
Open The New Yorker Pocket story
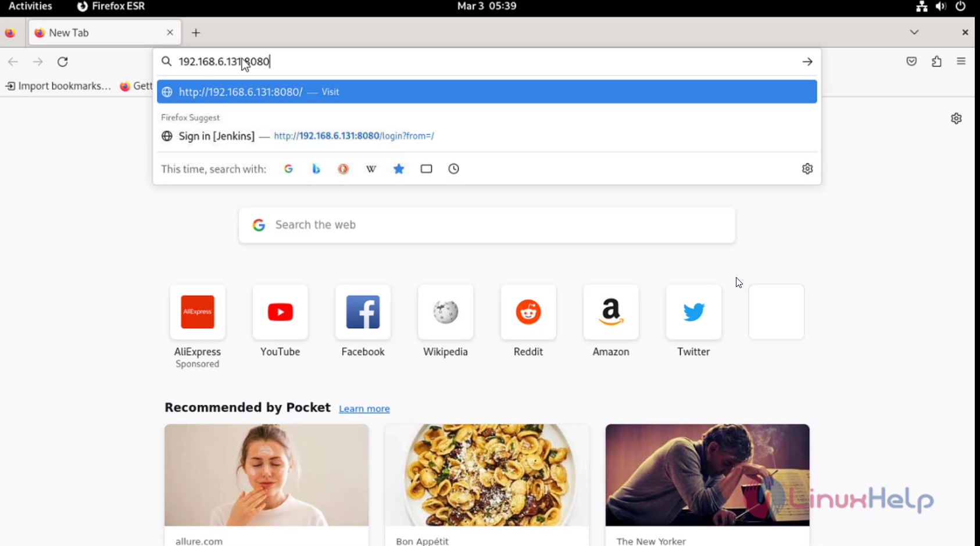pos(707,485)
